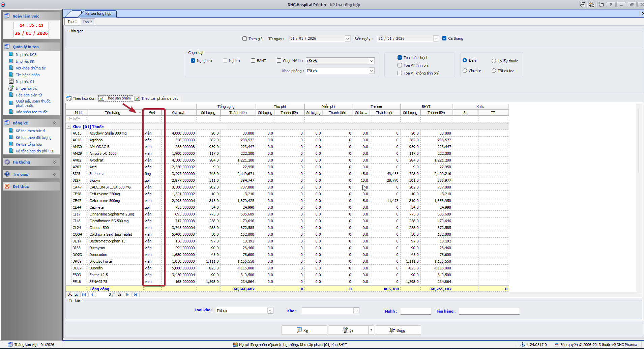Click the In phiếu 01 document icon

point(11,82)
